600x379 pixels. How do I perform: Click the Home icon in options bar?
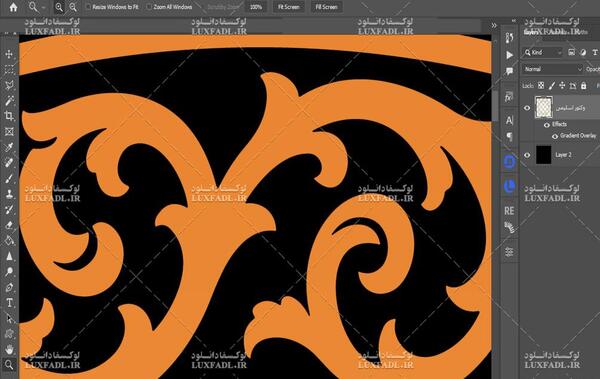tap(13, 7)
